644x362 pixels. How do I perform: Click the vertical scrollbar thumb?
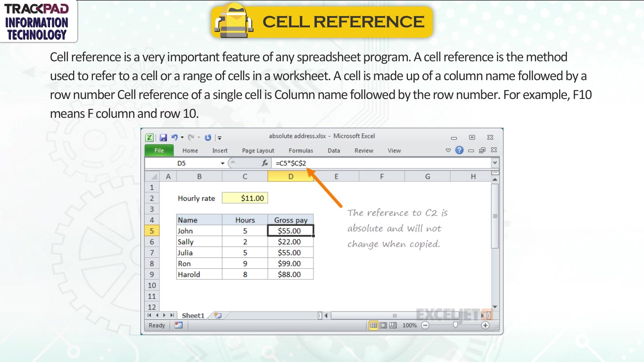point(495,216)
